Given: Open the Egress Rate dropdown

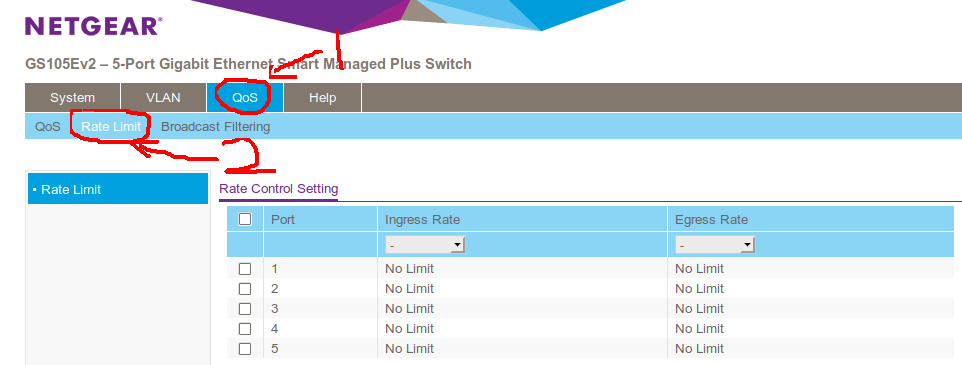Looking at the screenshot, I should [x=715, y=245].
